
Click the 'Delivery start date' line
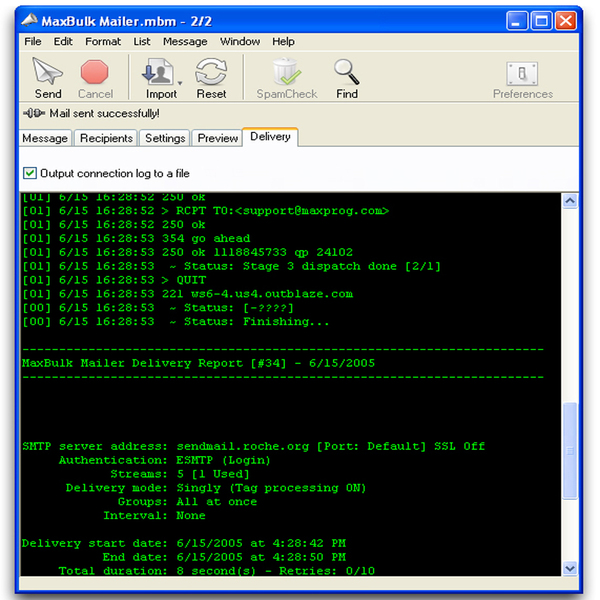pyautogui.click(x=184, y=543)
